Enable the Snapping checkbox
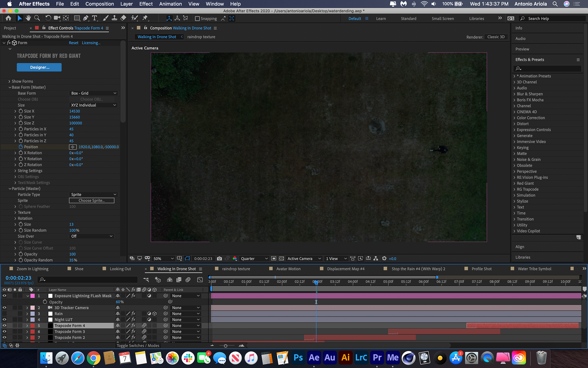The height and width of the screenshot is (368, 588). [198, 19]
